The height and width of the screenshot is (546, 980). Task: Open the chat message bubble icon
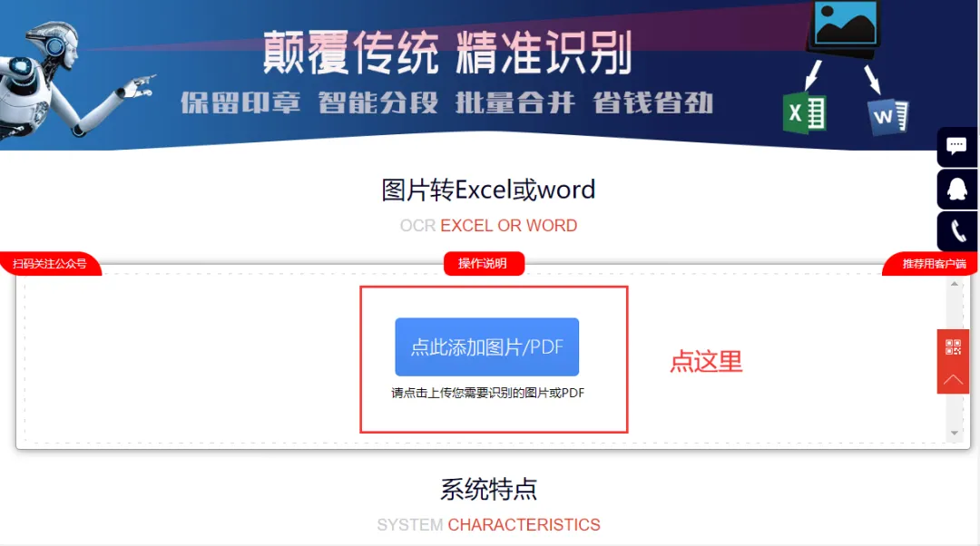coord(956,147)
